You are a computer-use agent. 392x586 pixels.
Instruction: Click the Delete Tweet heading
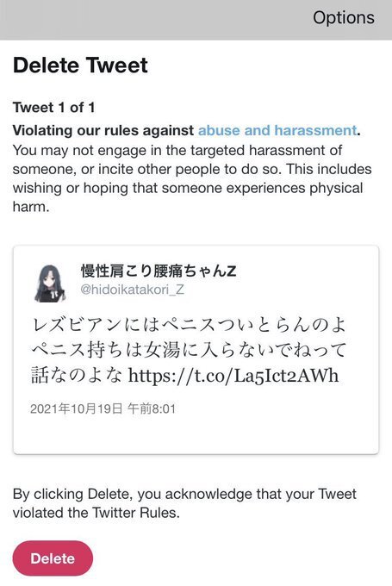click(80, 65)
